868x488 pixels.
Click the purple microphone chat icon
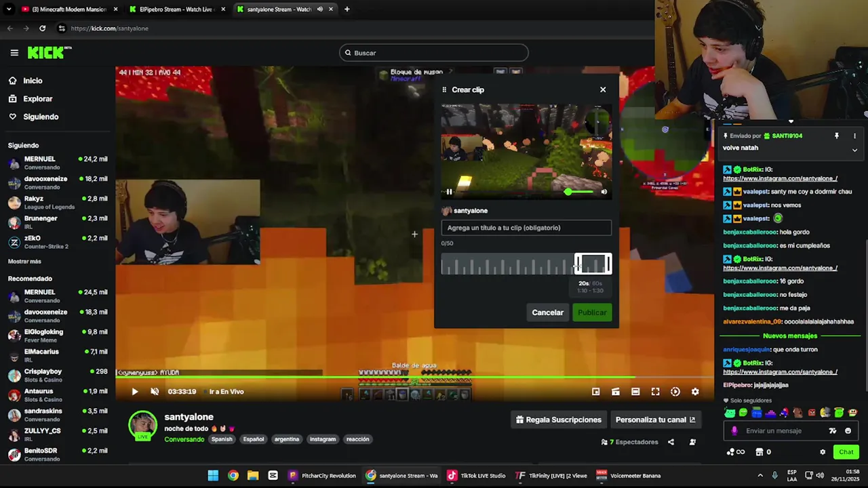point(734,431)
